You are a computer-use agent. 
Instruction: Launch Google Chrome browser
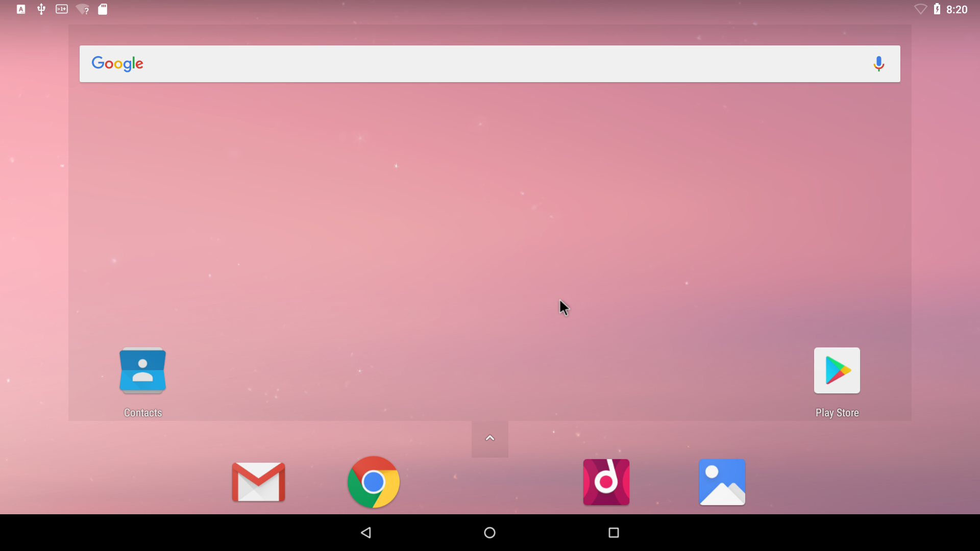pyautogui.click(x=374, y=482)
